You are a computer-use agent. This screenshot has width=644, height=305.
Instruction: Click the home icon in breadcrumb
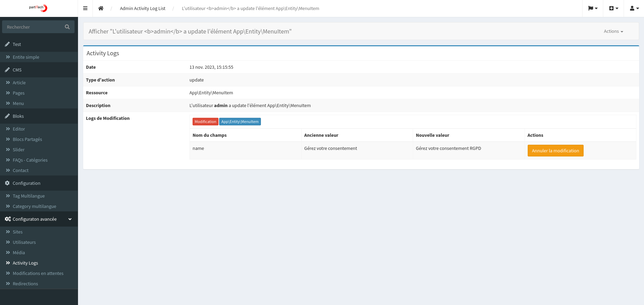coord(101,8)
